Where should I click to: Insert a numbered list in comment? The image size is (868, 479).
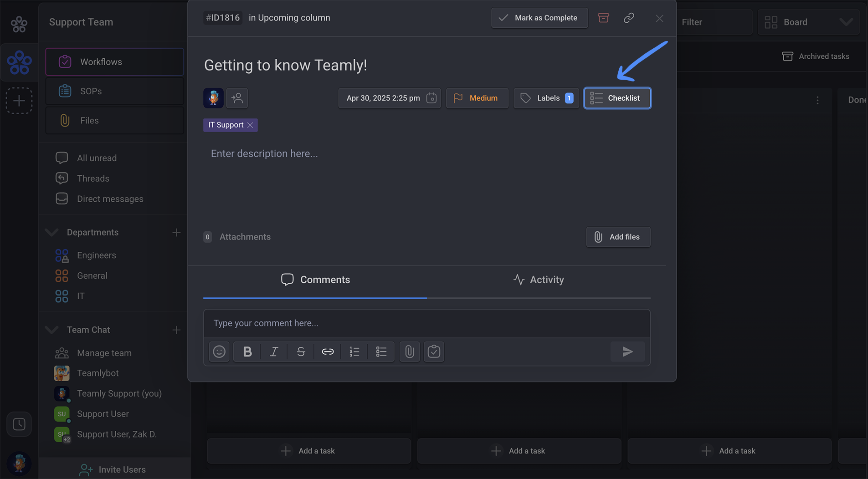354,352
